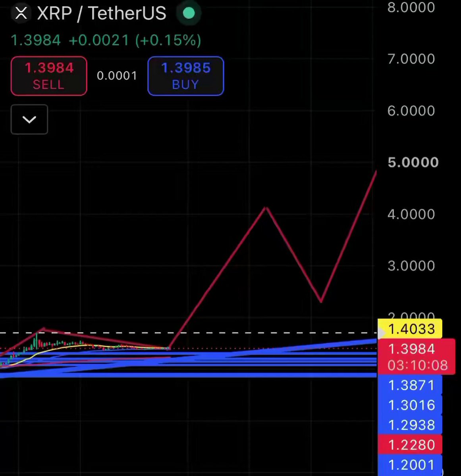Click the blue 1.2938 price level label

pos(410,424)
